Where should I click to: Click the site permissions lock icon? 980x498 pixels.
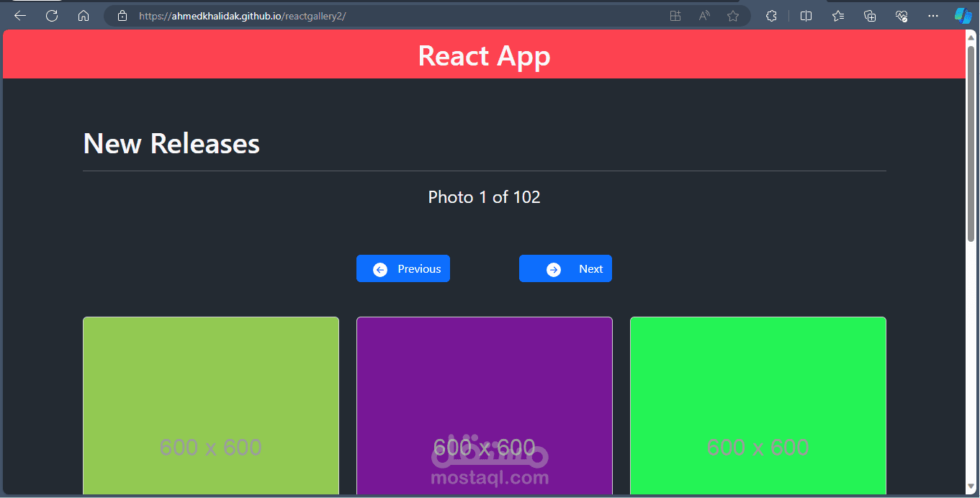[122, 15]
